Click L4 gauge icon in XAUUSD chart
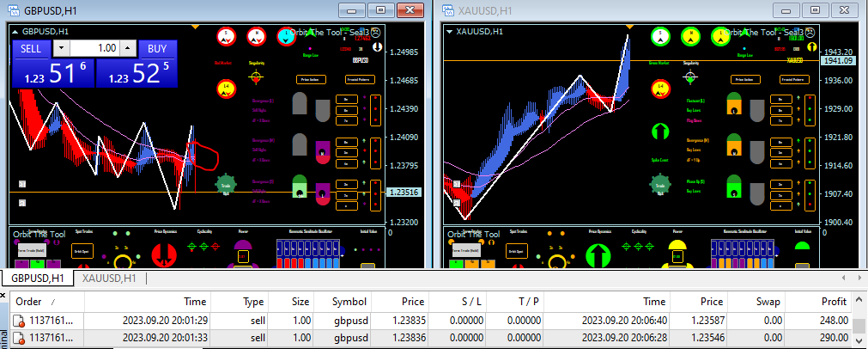 click(660, 89)
